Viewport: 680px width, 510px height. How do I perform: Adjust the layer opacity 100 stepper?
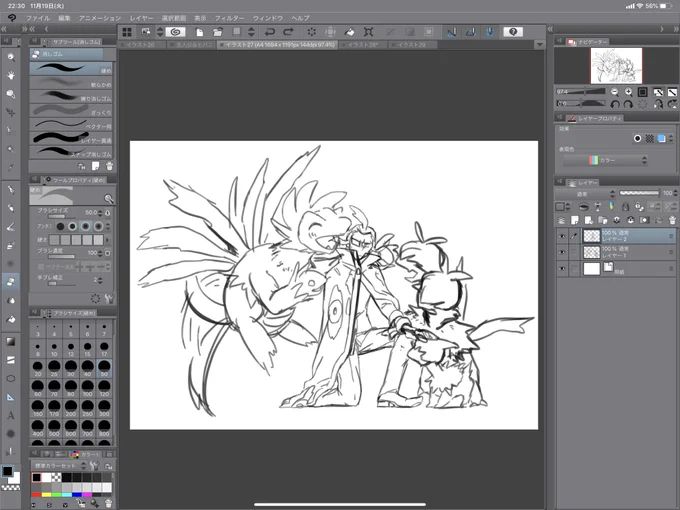tap(676, 193)
